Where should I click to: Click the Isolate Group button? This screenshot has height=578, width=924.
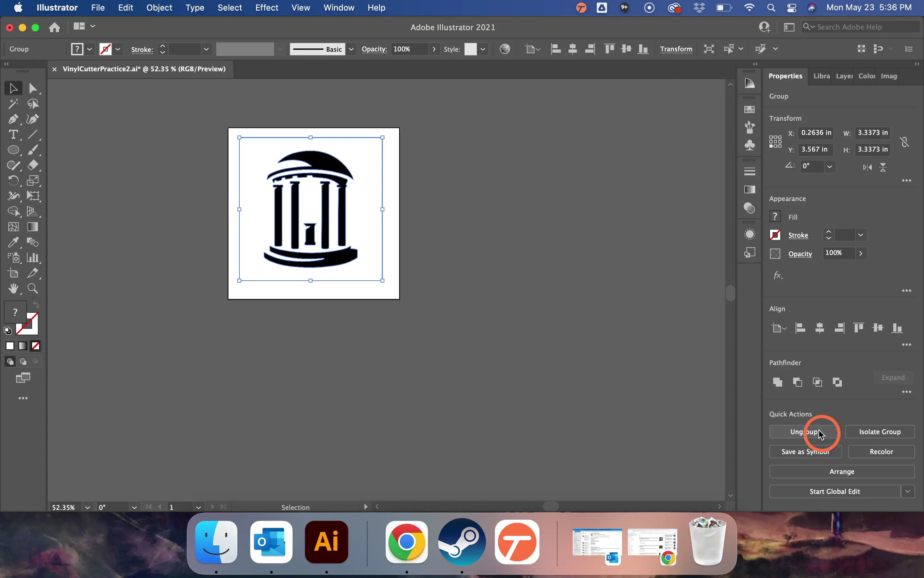coord(880,432)
